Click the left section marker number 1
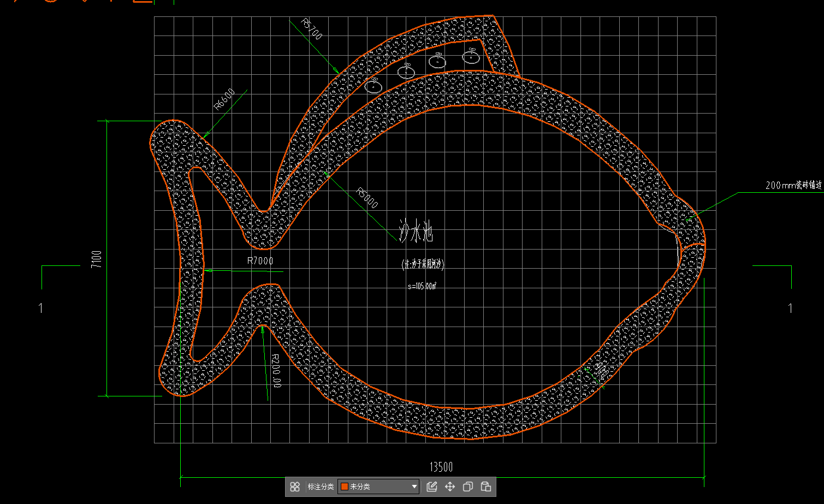The image size is (824, 504). [41, 309]
